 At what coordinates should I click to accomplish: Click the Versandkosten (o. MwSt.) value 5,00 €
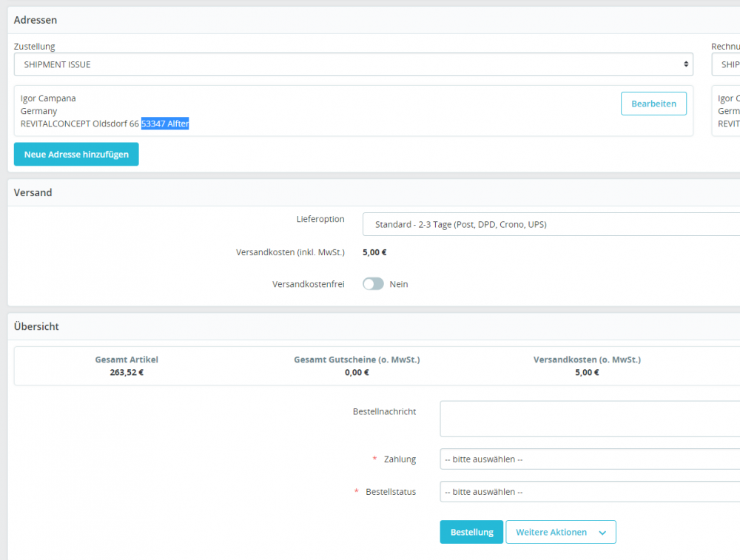[587, 372]
